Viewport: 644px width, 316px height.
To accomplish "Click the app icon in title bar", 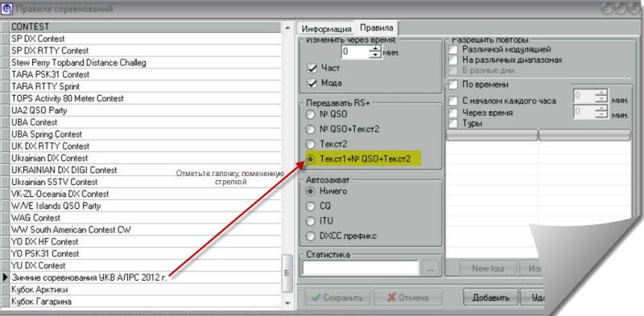I will pos(7,8).
